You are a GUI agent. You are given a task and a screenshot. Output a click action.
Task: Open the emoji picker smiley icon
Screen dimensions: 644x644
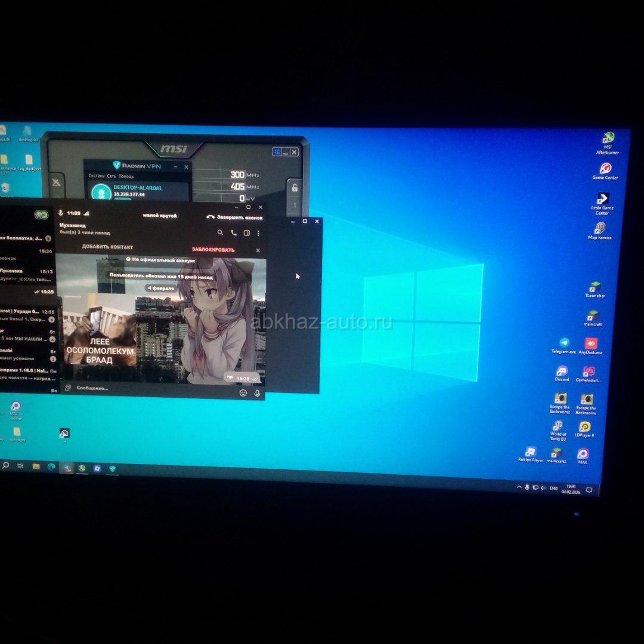tap(243, 393)
